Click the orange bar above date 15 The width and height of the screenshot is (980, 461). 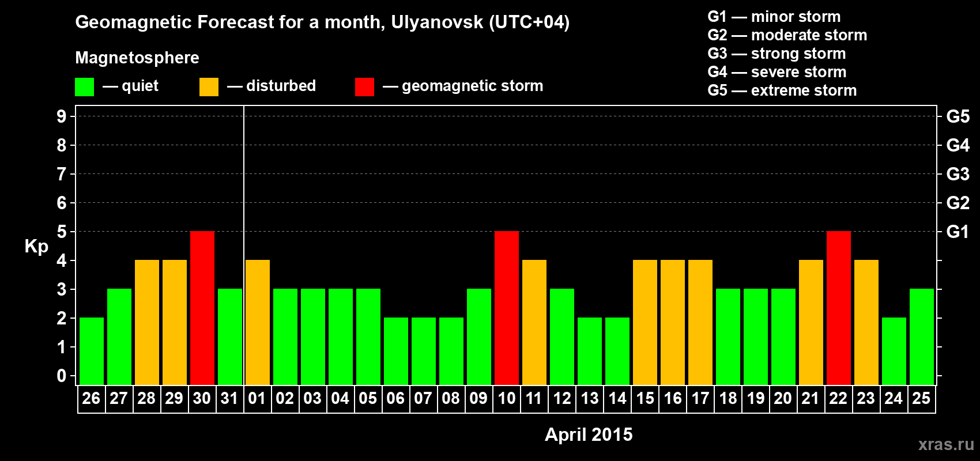pos(645,323)
